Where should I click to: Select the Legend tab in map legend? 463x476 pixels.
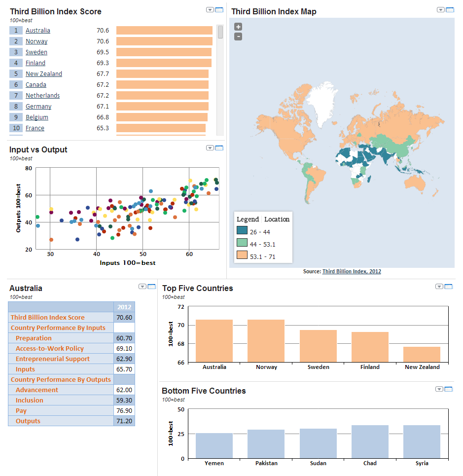[248, 219]
